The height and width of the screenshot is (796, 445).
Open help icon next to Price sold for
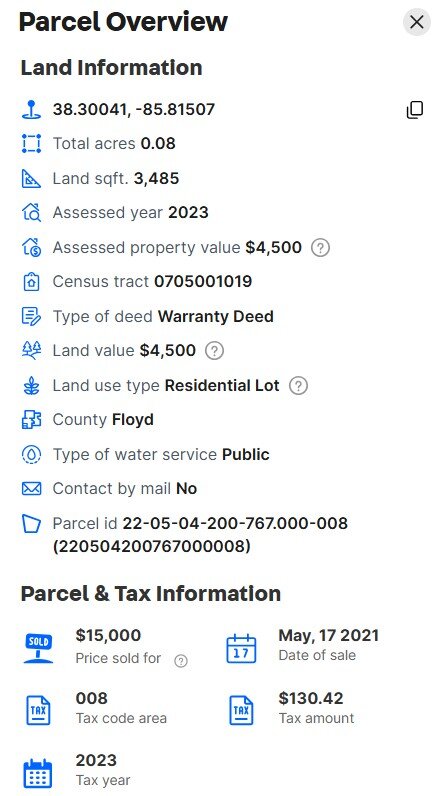tap(181, 660)
